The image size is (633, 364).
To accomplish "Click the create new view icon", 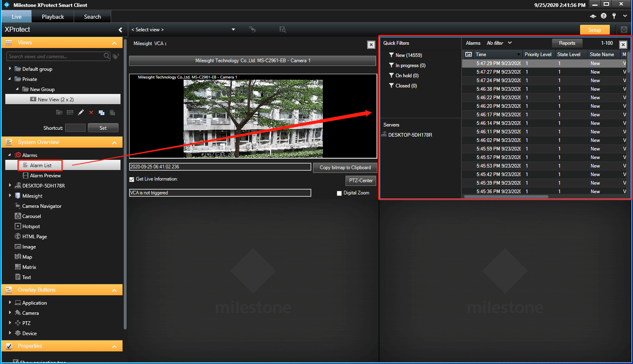I will point(70,113).
